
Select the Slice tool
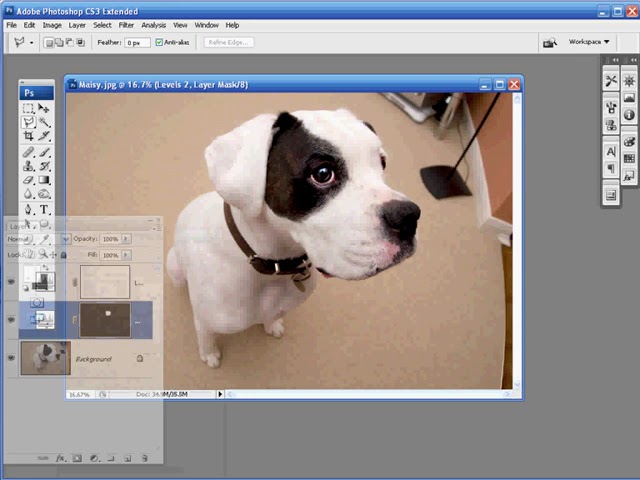pos(44,136)
